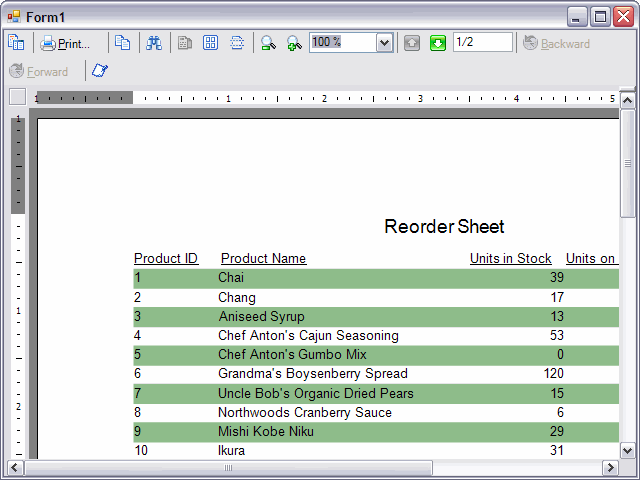
Task: Switch to multiple pages view icon
Action: (210, 43)
